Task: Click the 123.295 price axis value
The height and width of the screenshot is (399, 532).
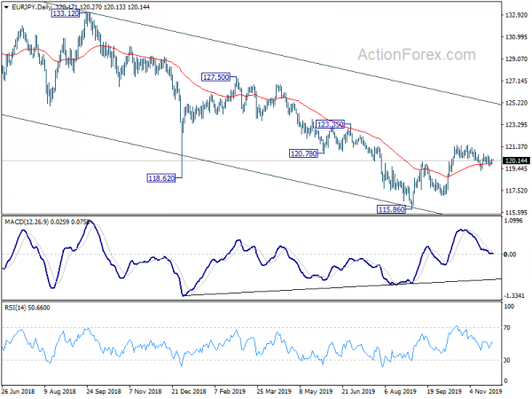Action: (x=516, y=125)
